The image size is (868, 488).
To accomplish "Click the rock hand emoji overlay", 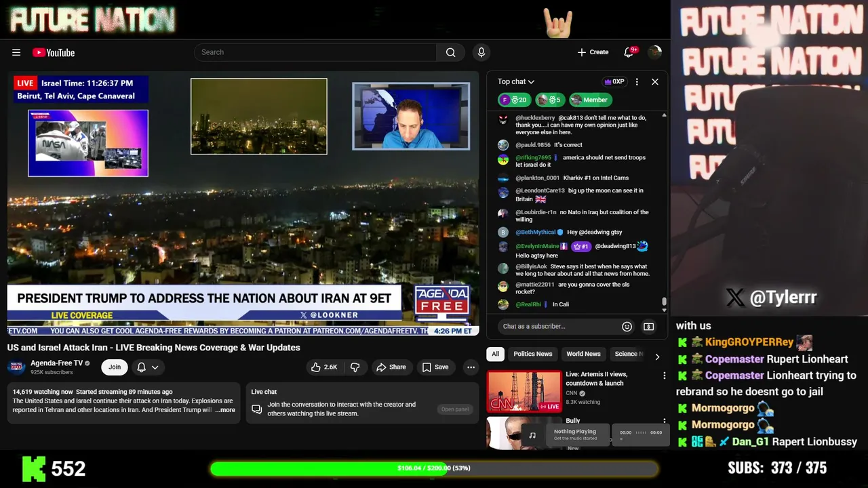I will 558,23.
